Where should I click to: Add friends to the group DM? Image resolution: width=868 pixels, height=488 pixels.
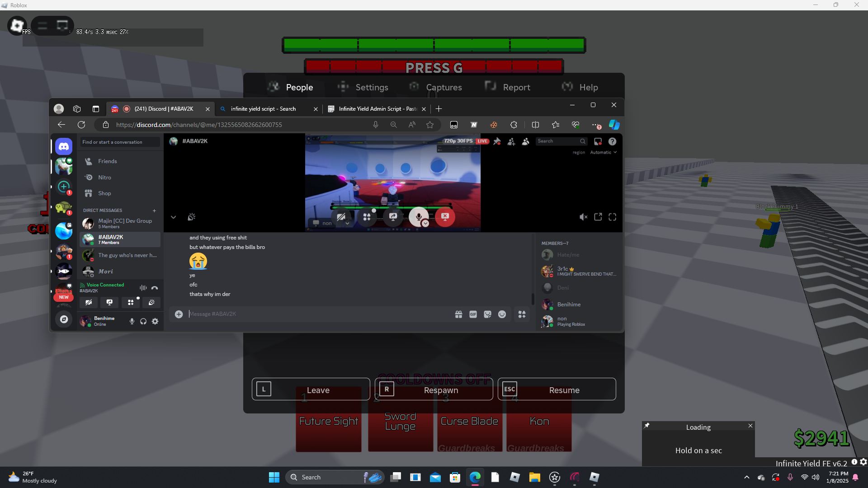click(511, 141)
